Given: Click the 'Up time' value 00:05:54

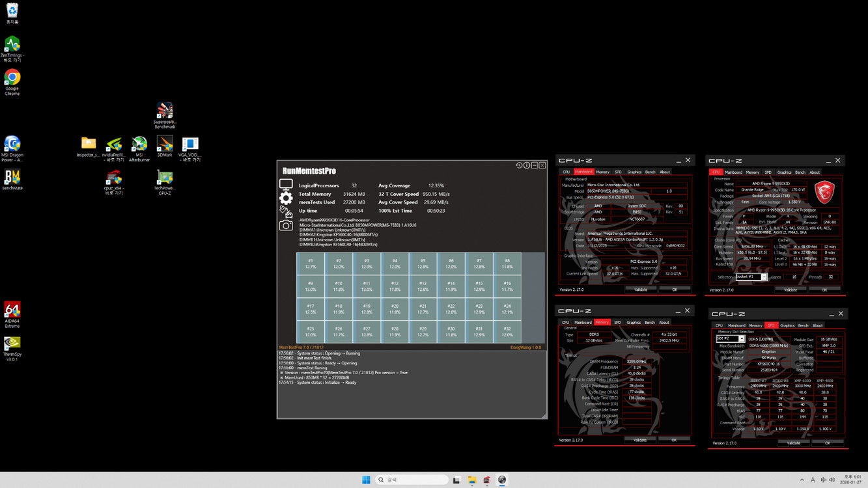Looking at the screenshot, I should coord(354,211).
